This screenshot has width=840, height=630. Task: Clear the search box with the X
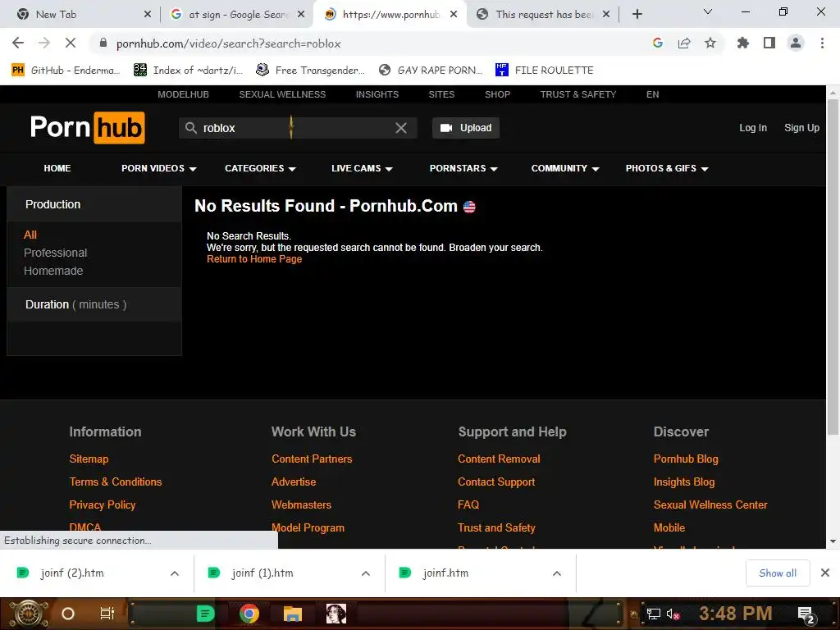pyautogui.click(x=400, y=128)
